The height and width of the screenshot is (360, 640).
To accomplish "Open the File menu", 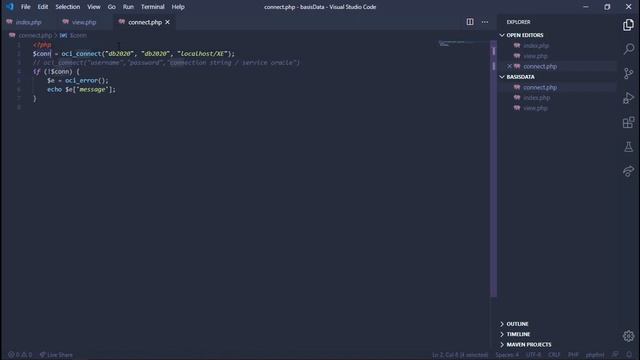I will tap(25, 7).
